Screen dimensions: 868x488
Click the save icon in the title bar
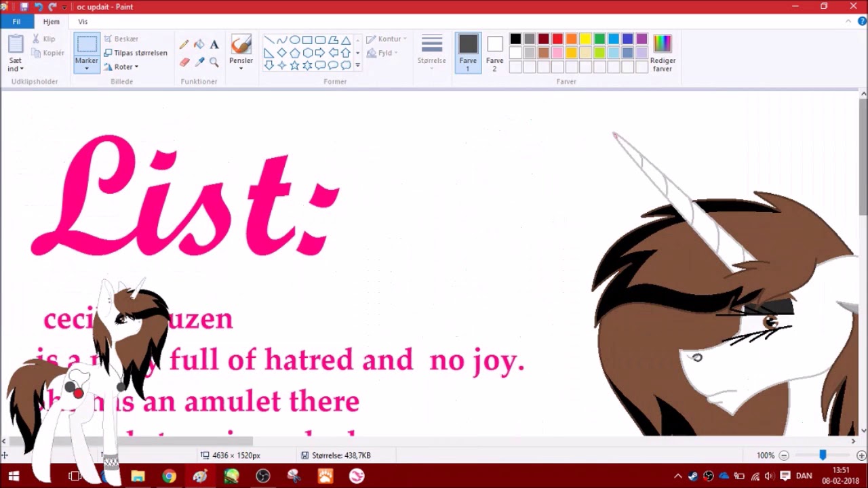pos(24,7)
